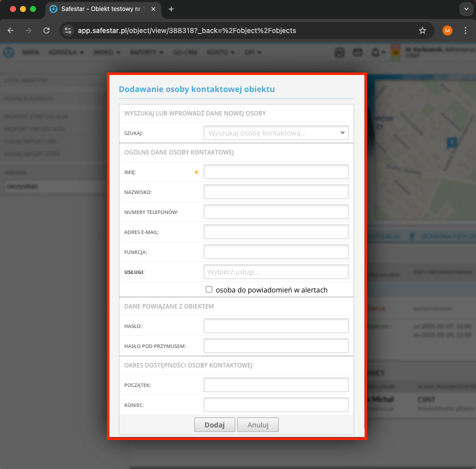Expand the 'Wyszukaj osobę kontaktową' dropdown

tap(342, 133)
